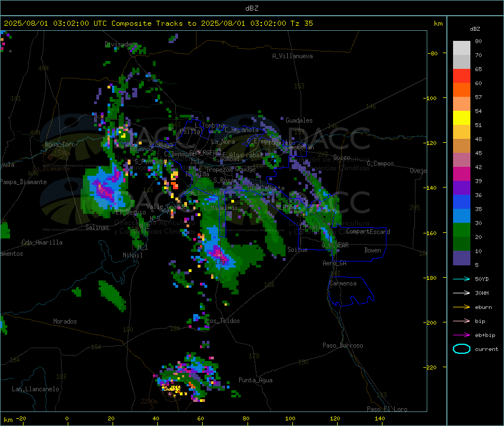The width and height of the screenshot is (504, 426).
Task: Click the Paso_El_Loro place label
Action: [x=387, y=409]
